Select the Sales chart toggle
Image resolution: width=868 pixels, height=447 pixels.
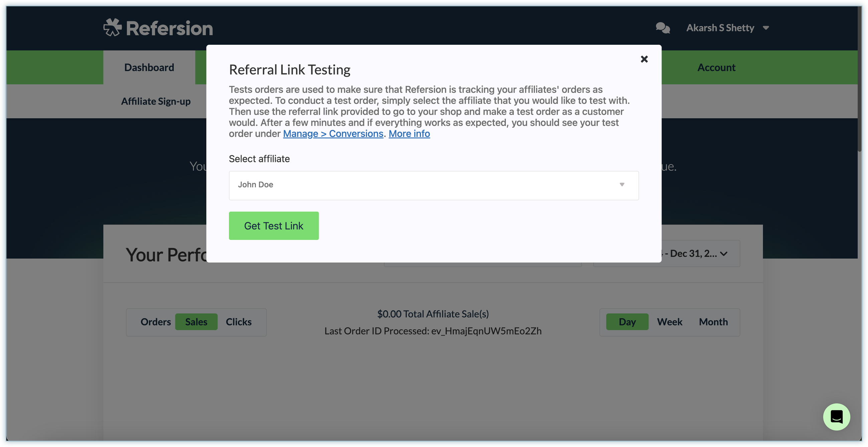196,322
